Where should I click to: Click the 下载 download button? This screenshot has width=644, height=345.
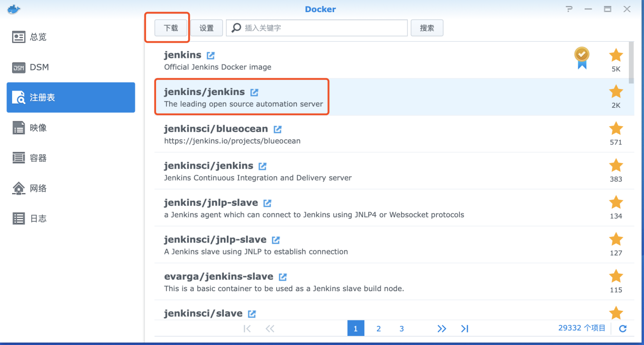[171, 28]
